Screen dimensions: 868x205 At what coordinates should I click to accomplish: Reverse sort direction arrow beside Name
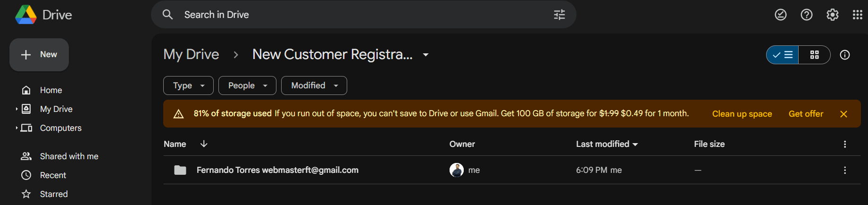point(204,144)
